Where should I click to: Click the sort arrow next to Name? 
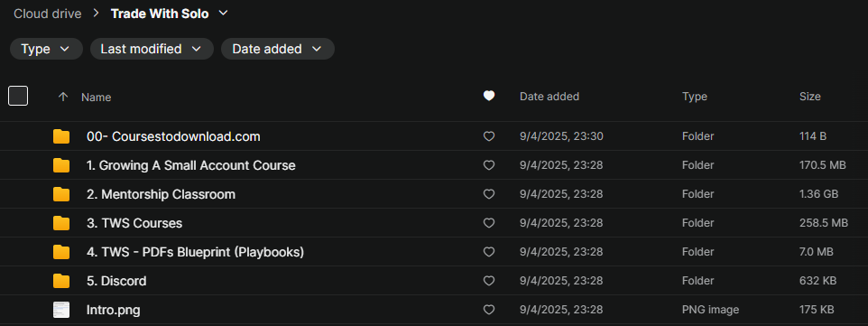[63, 97]
